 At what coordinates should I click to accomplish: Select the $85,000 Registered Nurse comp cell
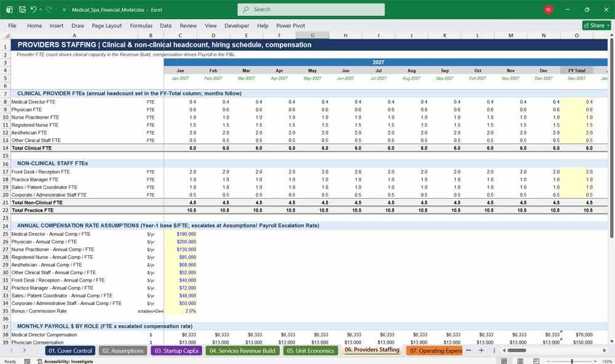(x=180, y=257)
